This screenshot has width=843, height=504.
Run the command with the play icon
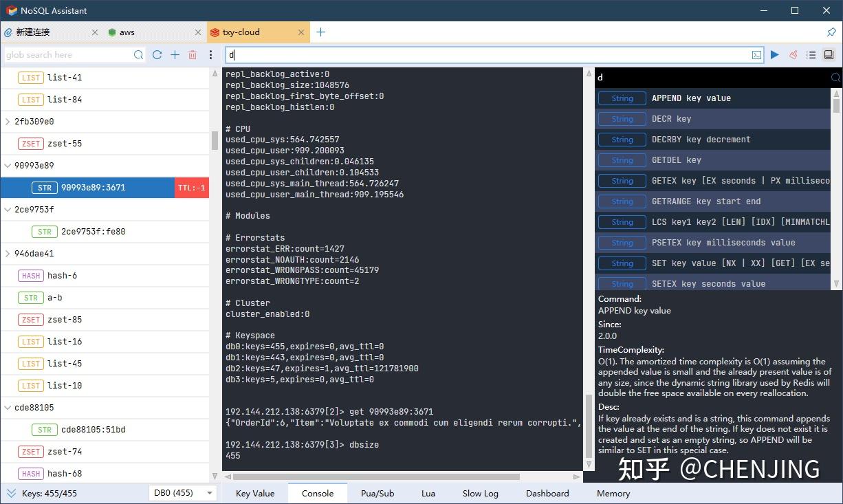pyautogui.click(x=775, y=54)
